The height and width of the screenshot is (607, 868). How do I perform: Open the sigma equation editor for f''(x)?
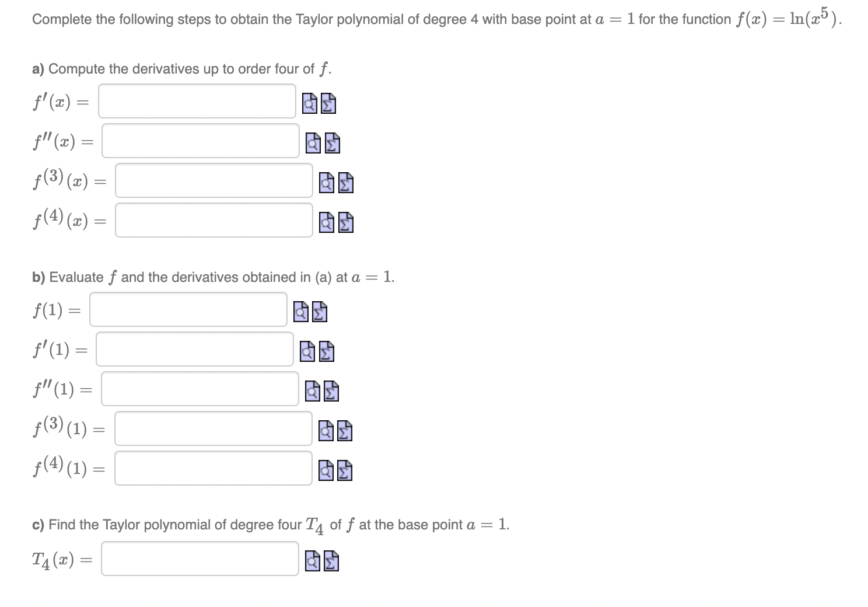coord(332,143)
